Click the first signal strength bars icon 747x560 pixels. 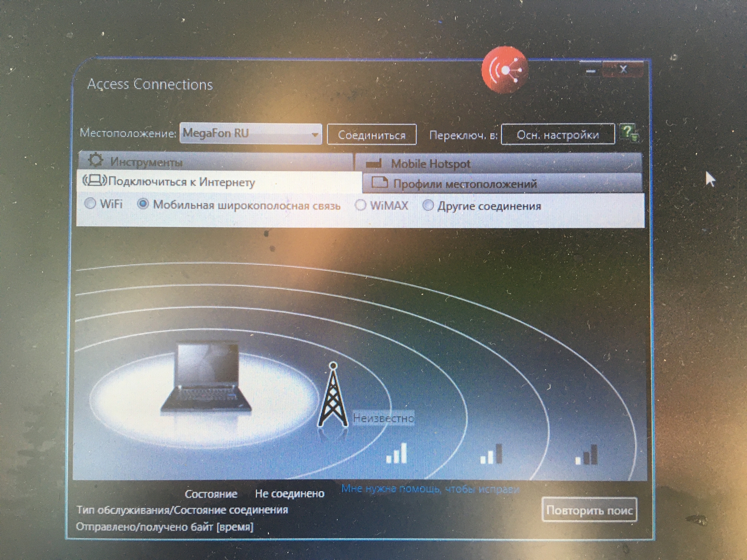pyautogui.click(x=397, y=454)
